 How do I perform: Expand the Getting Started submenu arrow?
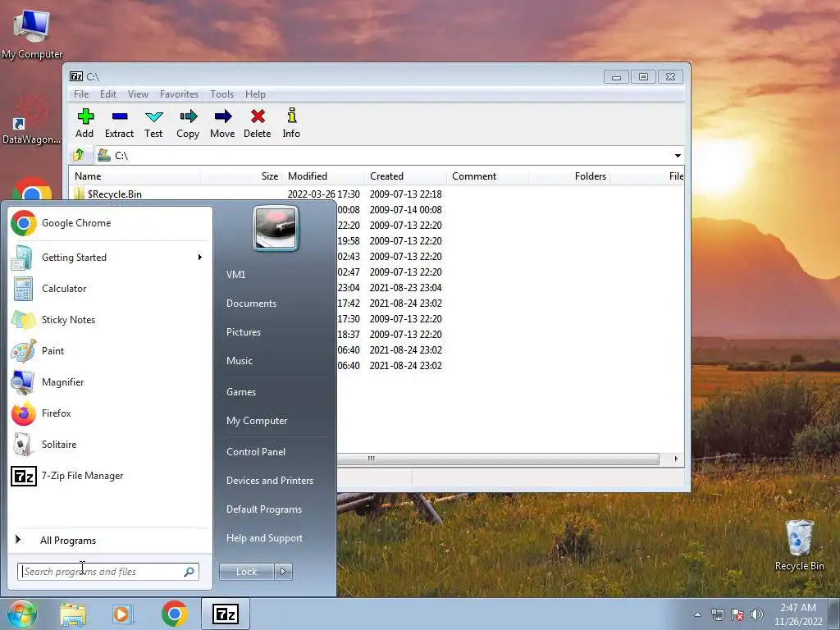point(200,258)
